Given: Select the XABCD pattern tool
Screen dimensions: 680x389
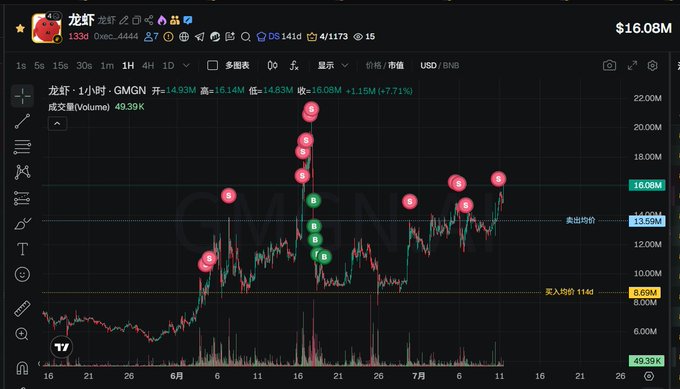Looking at the screenshot, I should click(22, 172).
